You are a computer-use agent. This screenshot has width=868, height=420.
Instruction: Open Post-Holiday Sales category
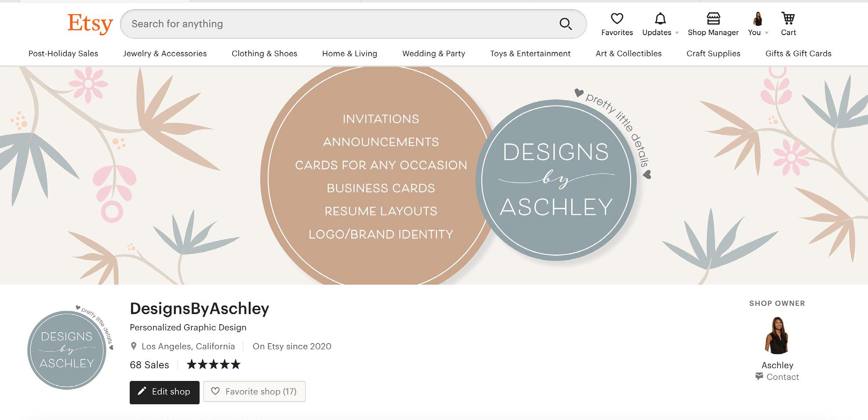(63, 54)
